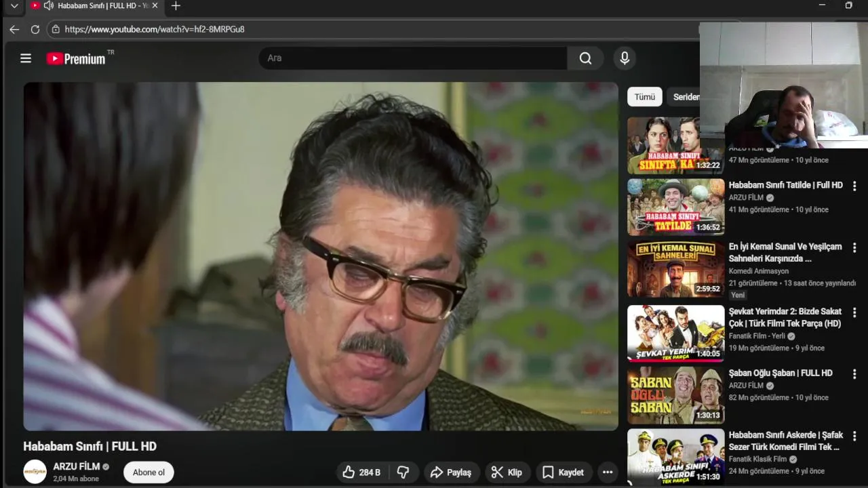Select the Hababam Sınıfı FULL HD tab

[94, 5]
